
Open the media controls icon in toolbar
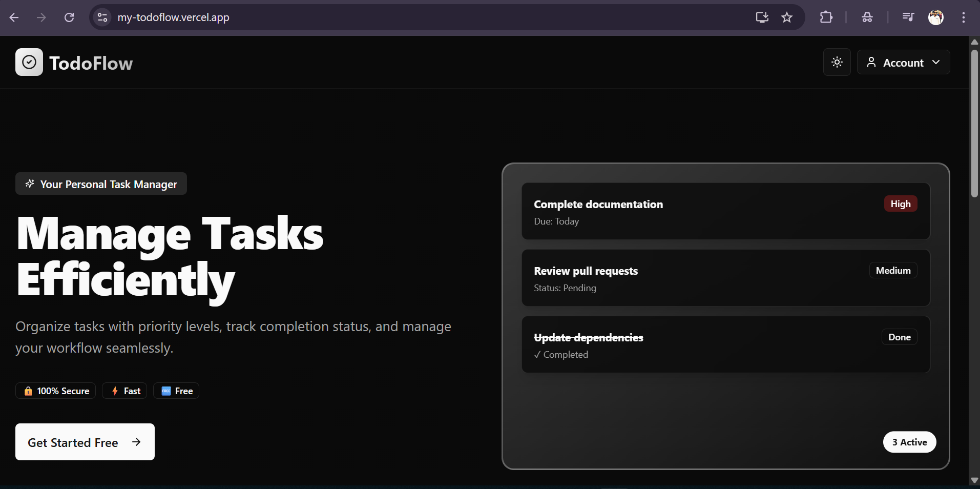[x=908, y=17]
